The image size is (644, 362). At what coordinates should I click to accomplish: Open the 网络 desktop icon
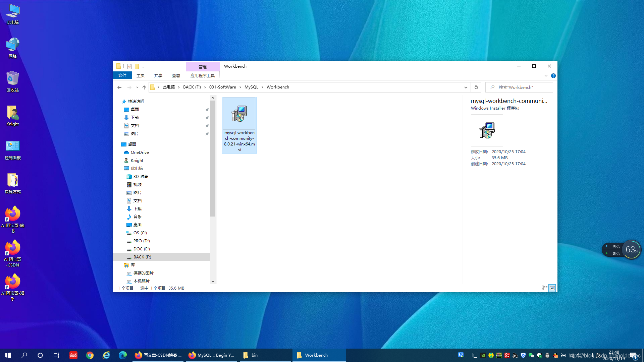tap(13, 48)
